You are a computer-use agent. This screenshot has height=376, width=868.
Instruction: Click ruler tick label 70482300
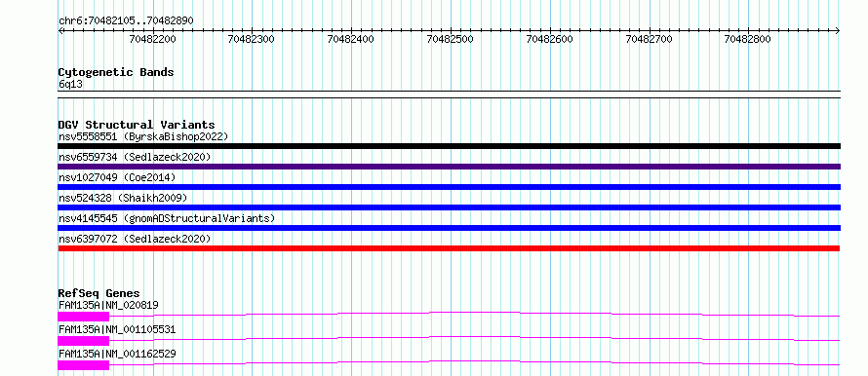pos(252,39)
